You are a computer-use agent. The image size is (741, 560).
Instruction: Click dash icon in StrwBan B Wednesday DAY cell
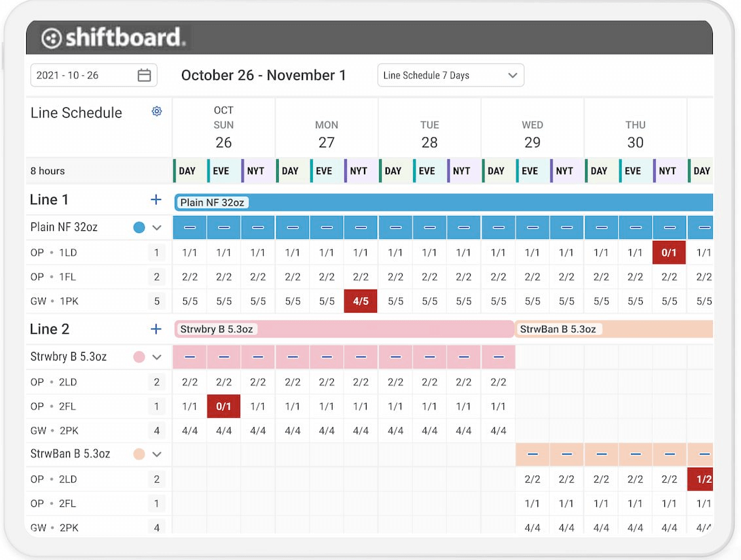pos(532,453)
